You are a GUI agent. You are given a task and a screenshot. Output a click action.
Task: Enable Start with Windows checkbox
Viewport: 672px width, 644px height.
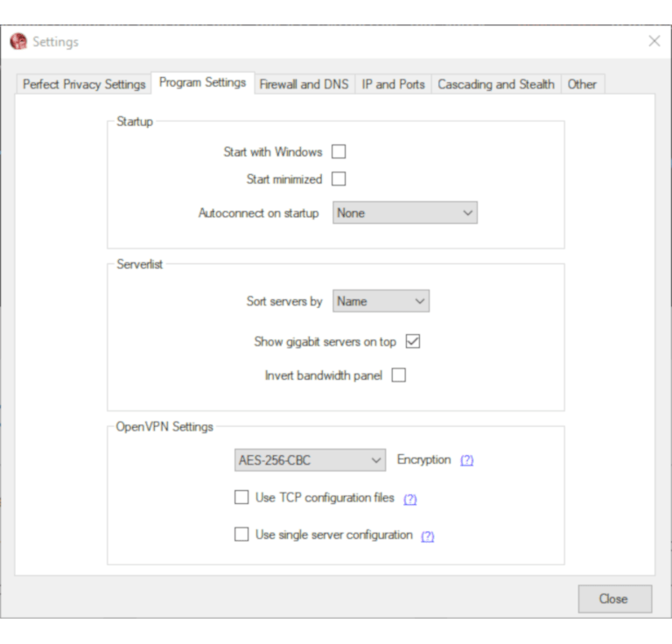(x=339, y=151)
